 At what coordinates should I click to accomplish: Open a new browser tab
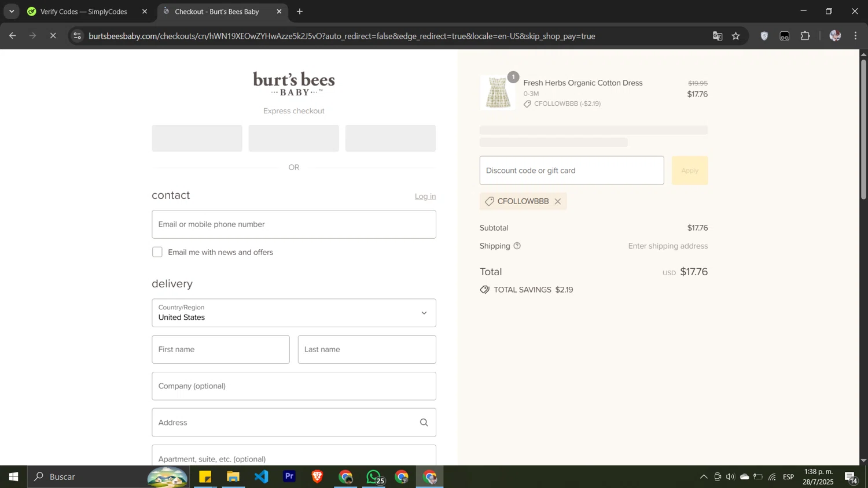click(x=300, y=12)
